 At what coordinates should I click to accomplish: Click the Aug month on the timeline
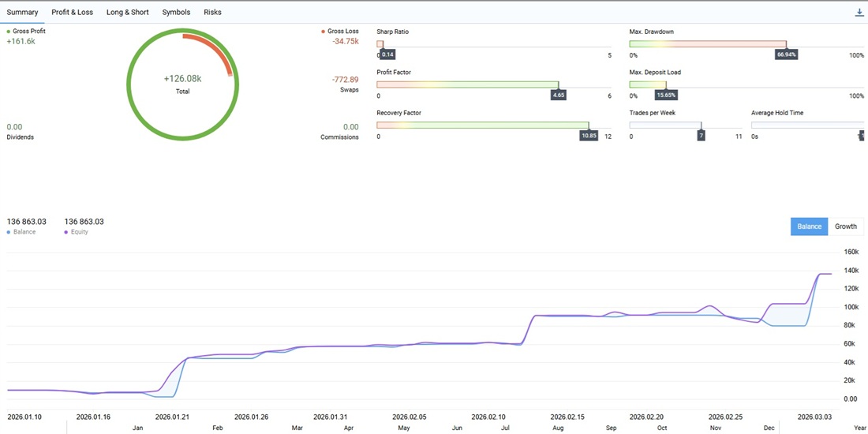click(558, 428)
